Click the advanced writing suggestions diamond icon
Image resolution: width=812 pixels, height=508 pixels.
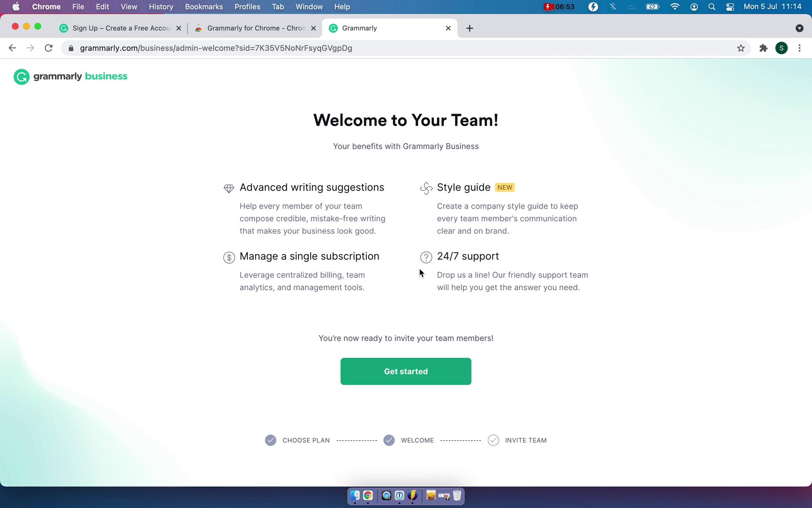[228, 188]
